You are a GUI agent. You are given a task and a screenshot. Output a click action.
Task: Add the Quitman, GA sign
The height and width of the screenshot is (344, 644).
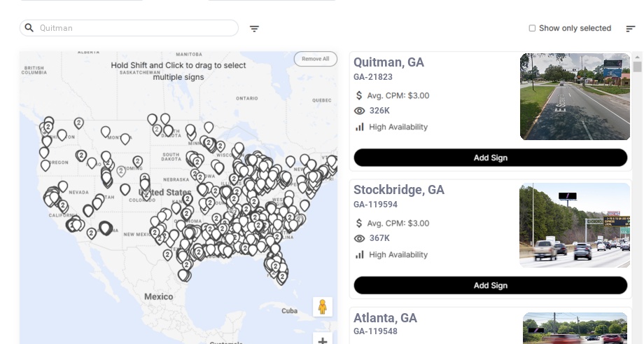click(x=490, y=158)
